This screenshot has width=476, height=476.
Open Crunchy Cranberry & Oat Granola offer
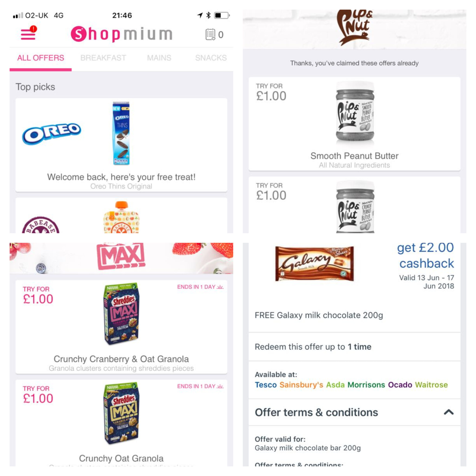click(121, 327)
